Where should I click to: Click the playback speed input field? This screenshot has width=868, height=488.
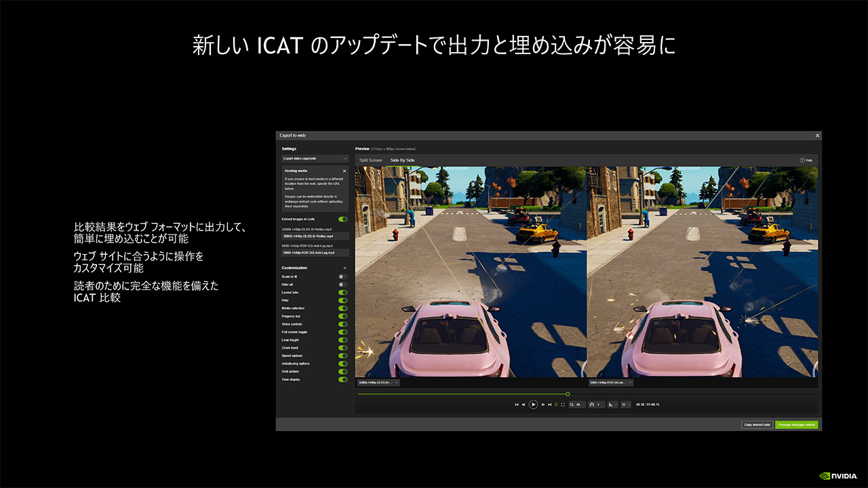coord(599,405)
